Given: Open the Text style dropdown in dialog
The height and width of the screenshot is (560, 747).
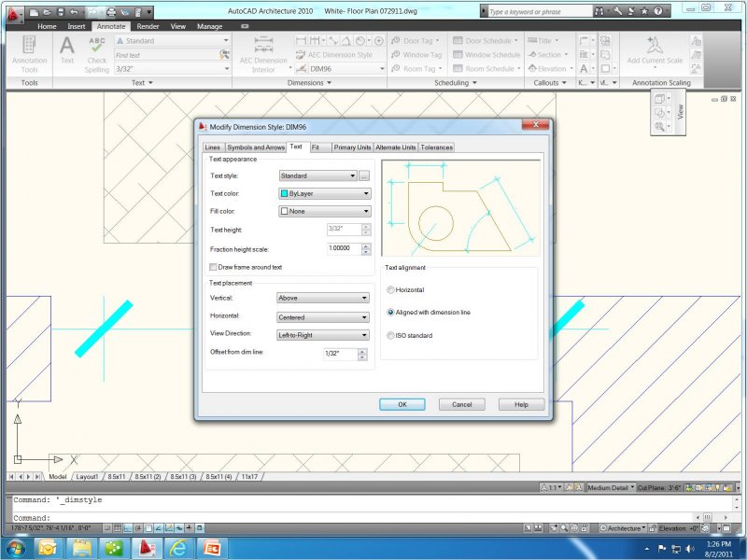Looking at the screenshot, I should point(317,175).
